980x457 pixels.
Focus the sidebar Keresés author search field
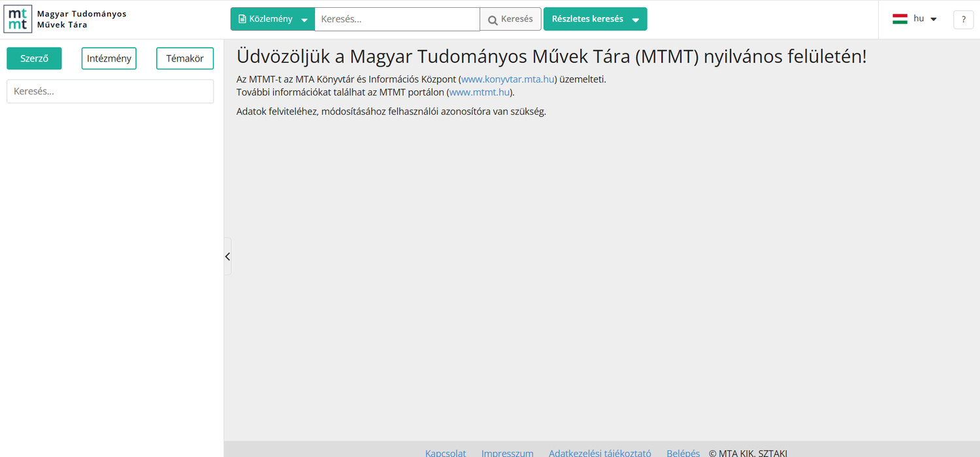click(110, 92)
